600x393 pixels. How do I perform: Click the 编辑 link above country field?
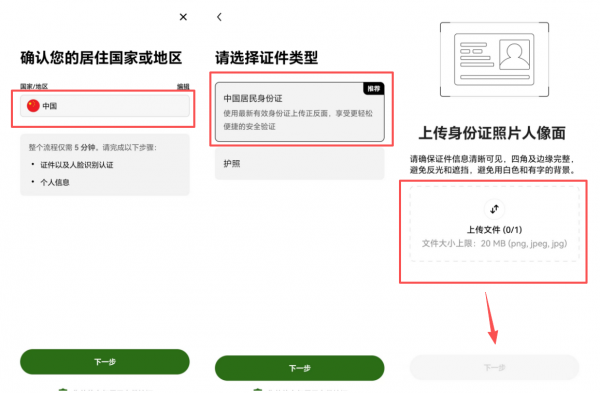(183, 86)
